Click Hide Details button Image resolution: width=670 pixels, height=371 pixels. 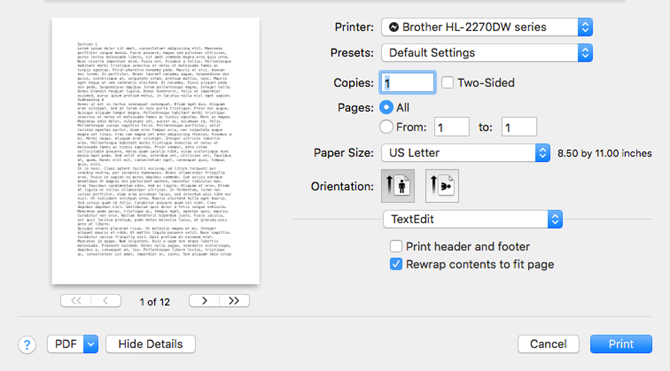pyautogui.click(x=150, y=344)
